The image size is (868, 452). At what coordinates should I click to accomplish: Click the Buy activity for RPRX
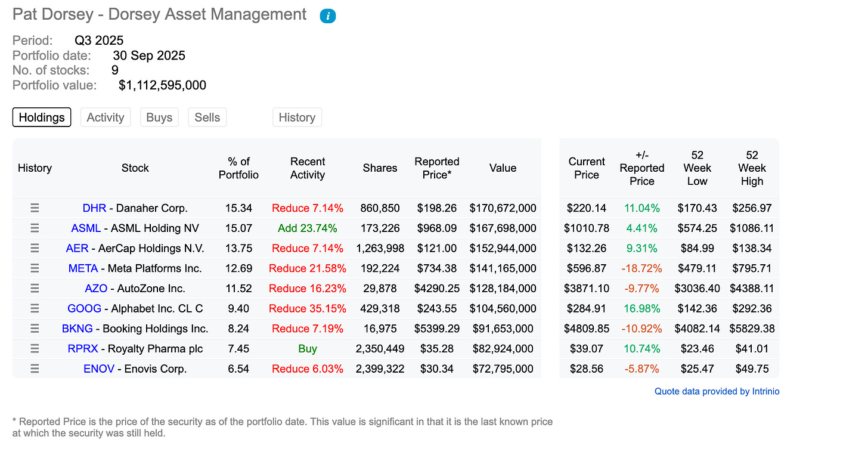(308, 349)
